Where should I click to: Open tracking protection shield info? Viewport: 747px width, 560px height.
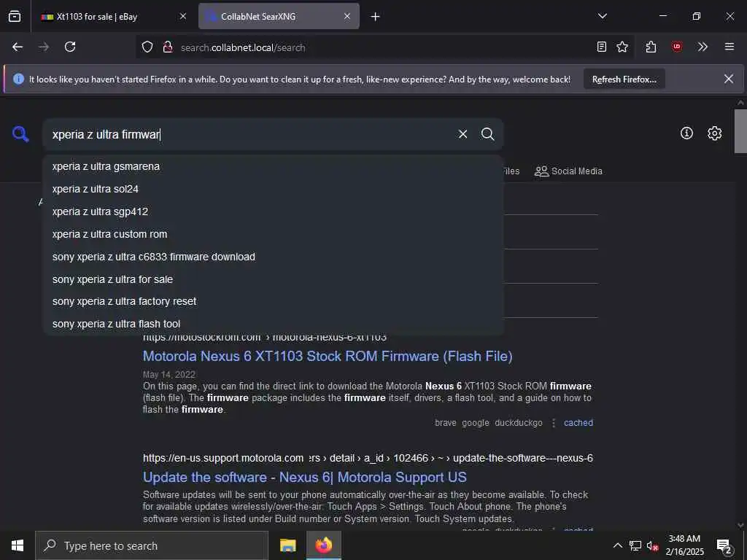point(147,47)
